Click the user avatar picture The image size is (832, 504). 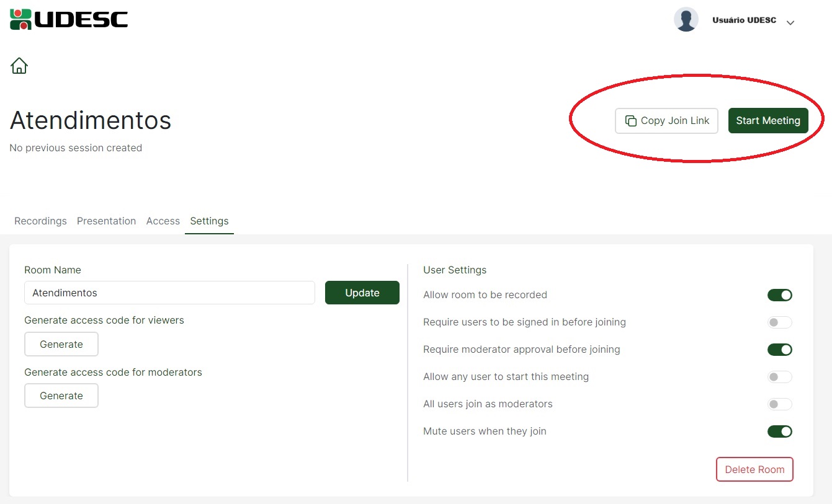click(x=686, y=20)
